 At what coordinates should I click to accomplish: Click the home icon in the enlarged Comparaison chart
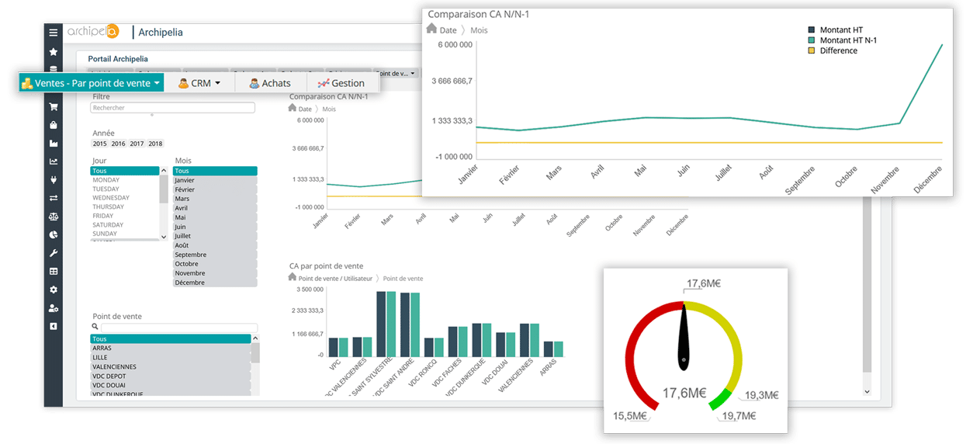(x=432, y=29)
